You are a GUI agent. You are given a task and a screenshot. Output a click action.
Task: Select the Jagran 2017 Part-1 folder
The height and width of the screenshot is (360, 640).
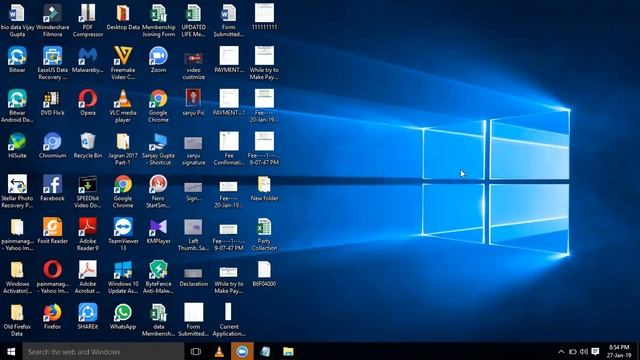coord(123,149)
